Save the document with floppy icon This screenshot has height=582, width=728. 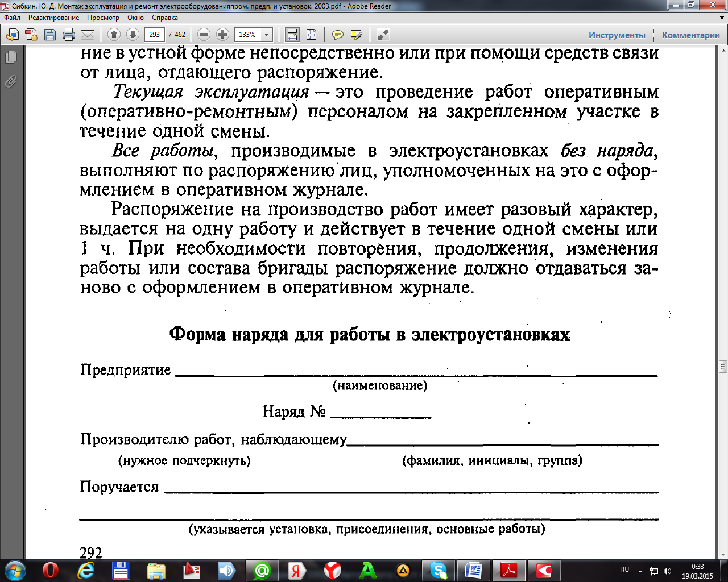[50, 35]
